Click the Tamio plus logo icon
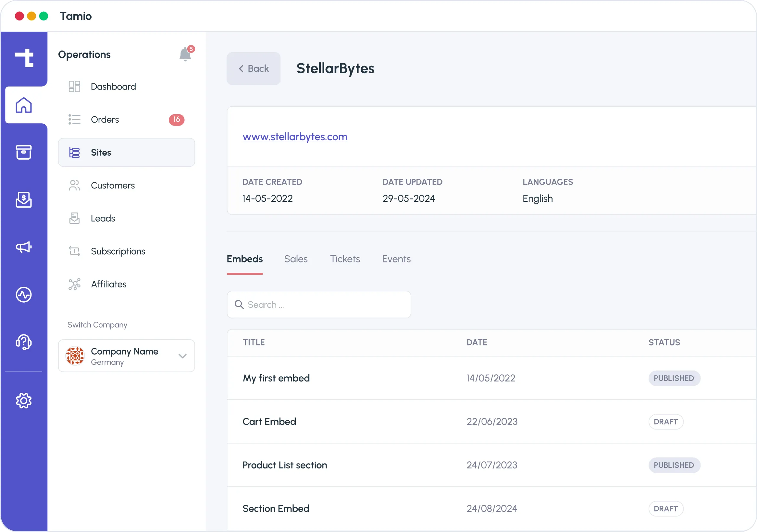This screenshot has height=532, width=757. coord(24,58)
